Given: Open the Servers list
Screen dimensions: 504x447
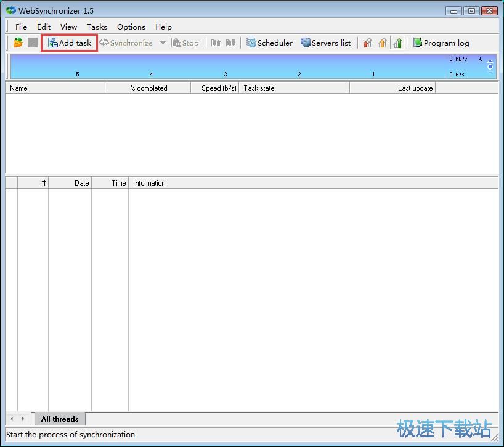Looking at the screenshot, I should tap(326, 43).
